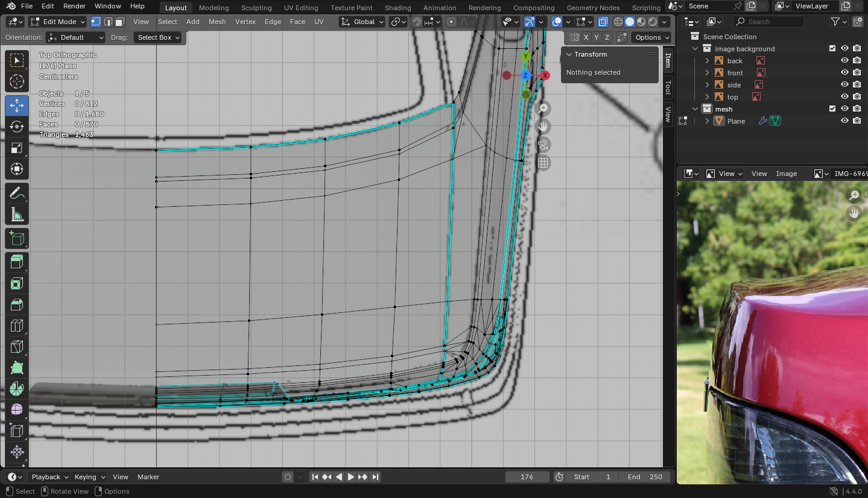The image size is (868, 498).
Task: Uncheck the image background collection checkbox
Action: click(x=832, y=49)
